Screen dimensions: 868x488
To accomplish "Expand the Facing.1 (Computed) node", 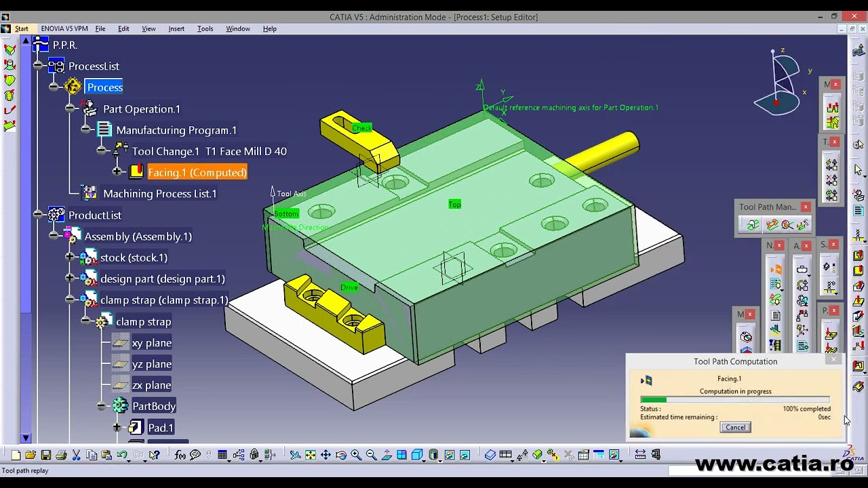I will point(117,172).
